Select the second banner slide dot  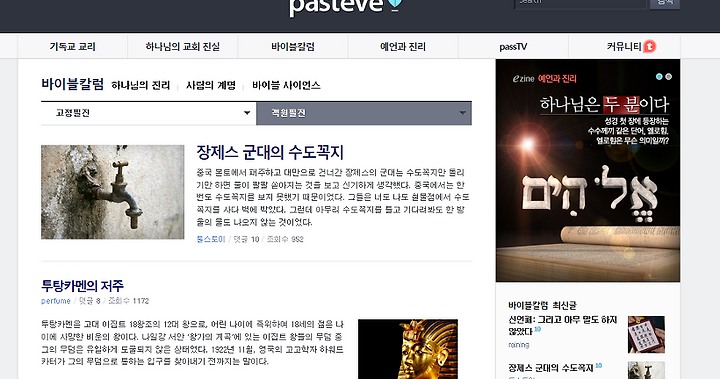(x=669, y=77)
